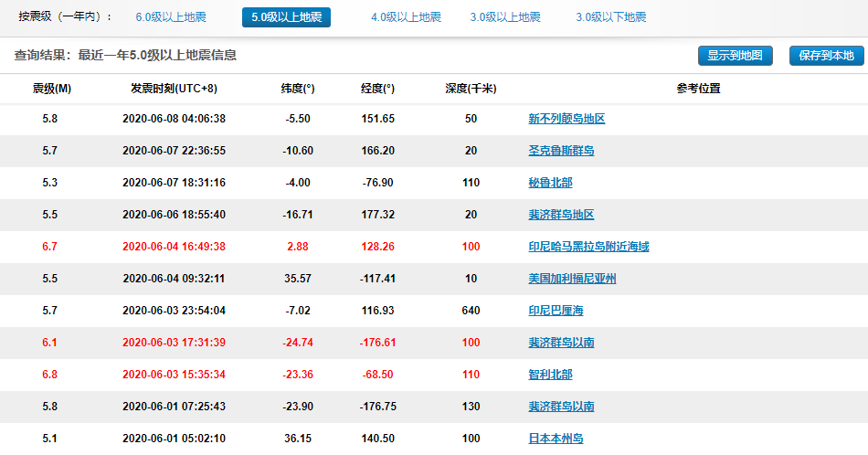Open the 美国加利福尼亚州 earthquake link
Viewport: 868px width, 455px height.
(572, 279)
